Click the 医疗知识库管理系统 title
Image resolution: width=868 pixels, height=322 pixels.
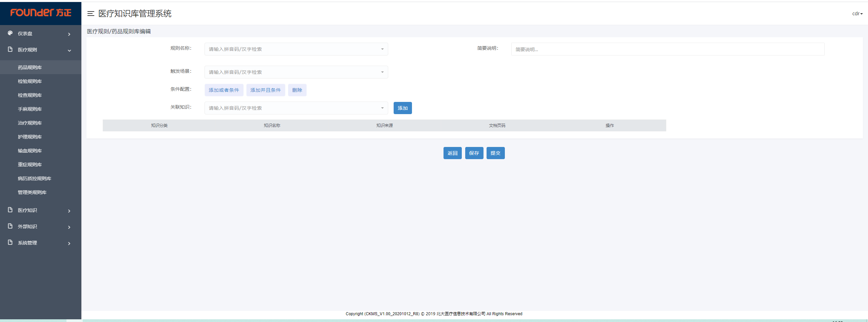pyautogui.click(x=135, y=14)
